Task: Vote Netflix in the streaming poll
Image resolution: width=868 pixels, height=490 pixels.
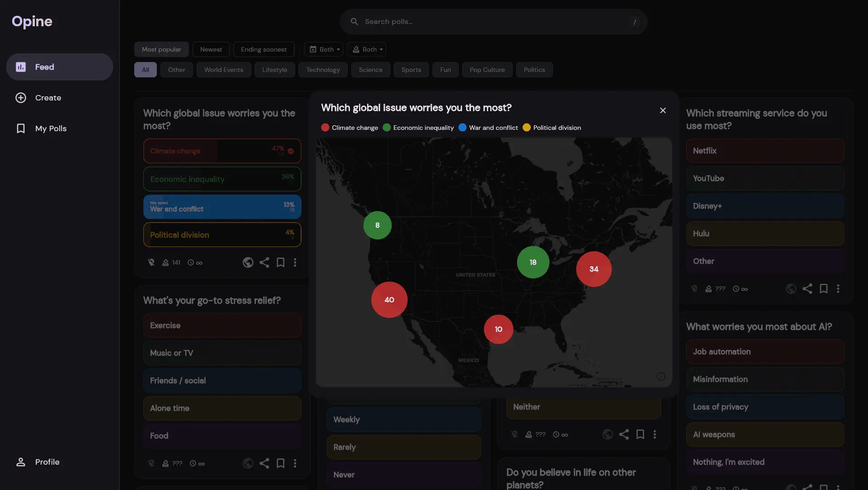Action: 765,151
